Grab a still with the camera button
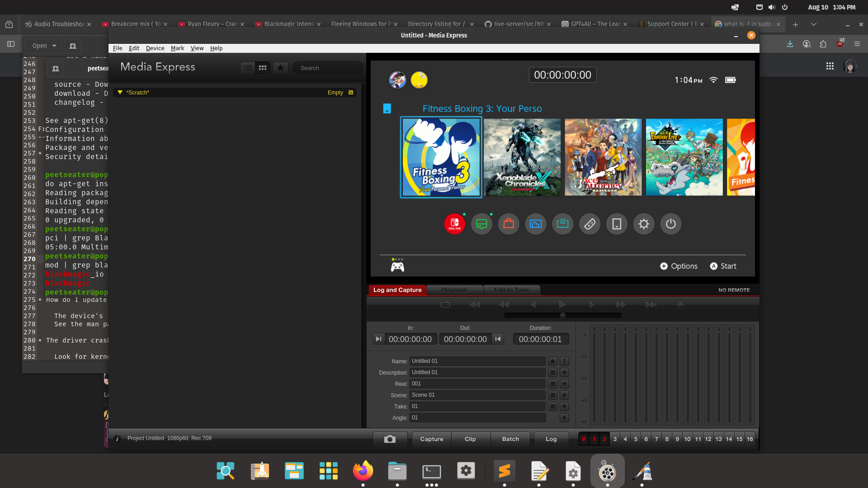The image size is (868, 488). tap(390, 439)
